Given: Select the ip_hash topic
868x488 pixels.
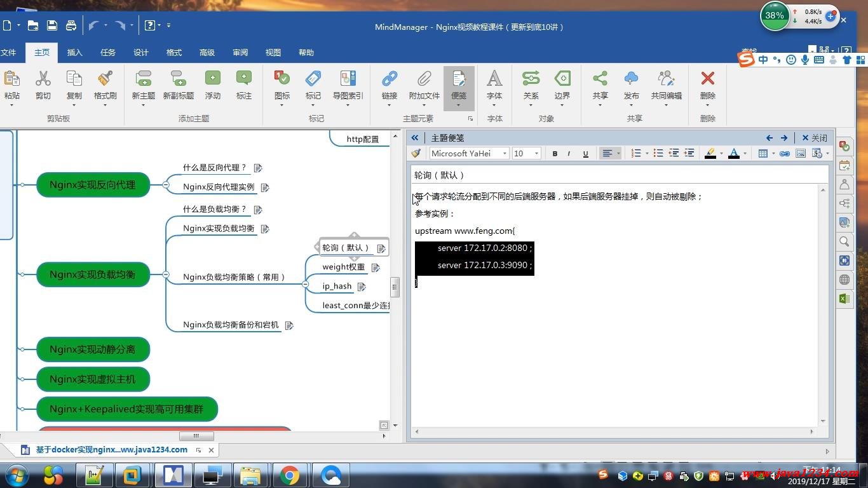Looking at the screenshot, I should (x=337, y=286).
